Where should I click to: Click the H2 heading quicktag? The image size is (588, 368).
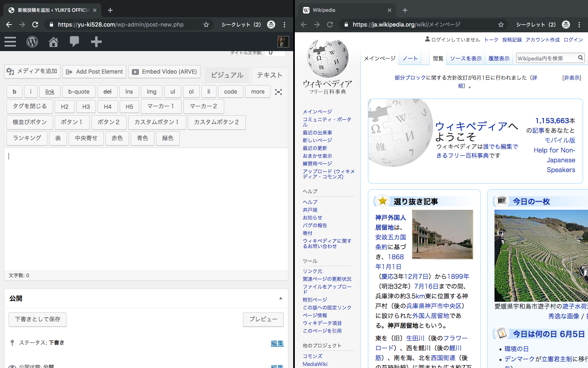(65, 107)
